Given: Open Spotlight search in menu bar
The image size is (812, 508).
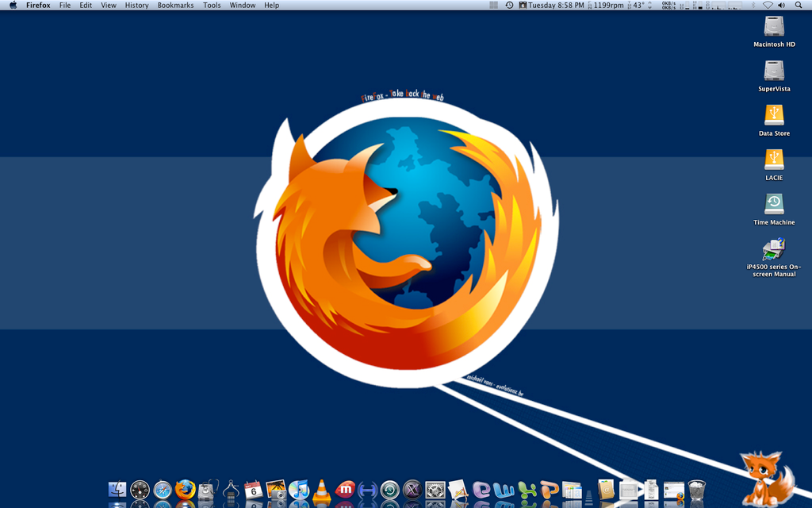Looking at the screenshot, I should click(x=799, y=6).
